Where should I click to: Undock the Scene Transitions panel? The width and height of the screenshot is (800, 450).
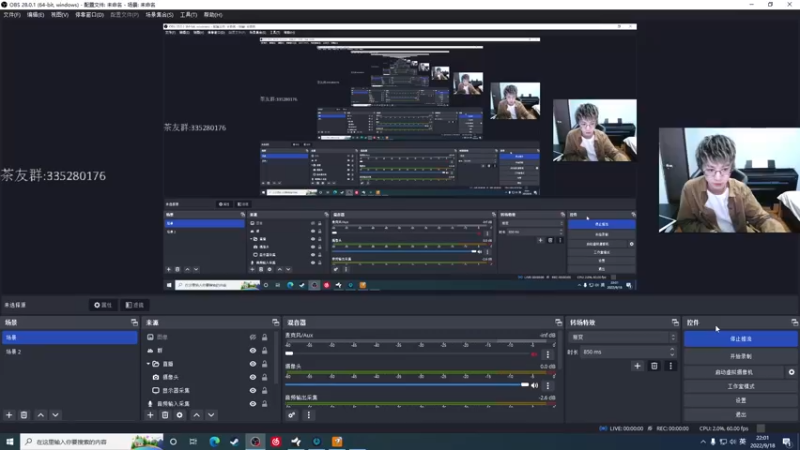pos(676,322)
